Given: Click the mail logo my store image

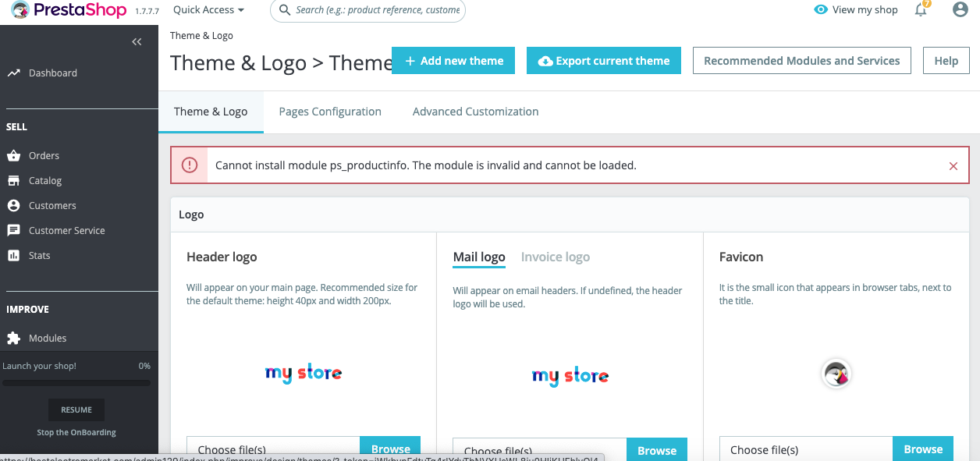Looking at the screenshot, I should pos(570,376).
